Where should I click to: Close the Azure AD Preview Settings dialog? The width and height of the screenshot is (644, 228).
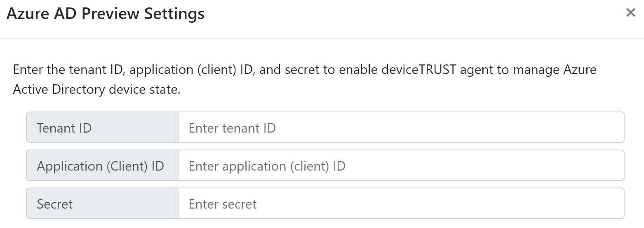[630, 13]
